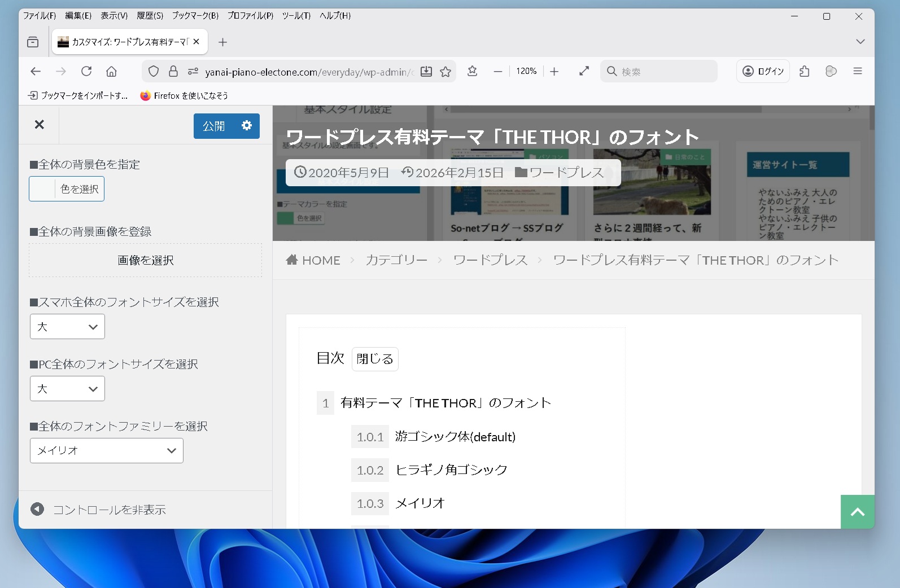Open the PC font size dropdown
The image size is (900, 588).
coord(67,389)
